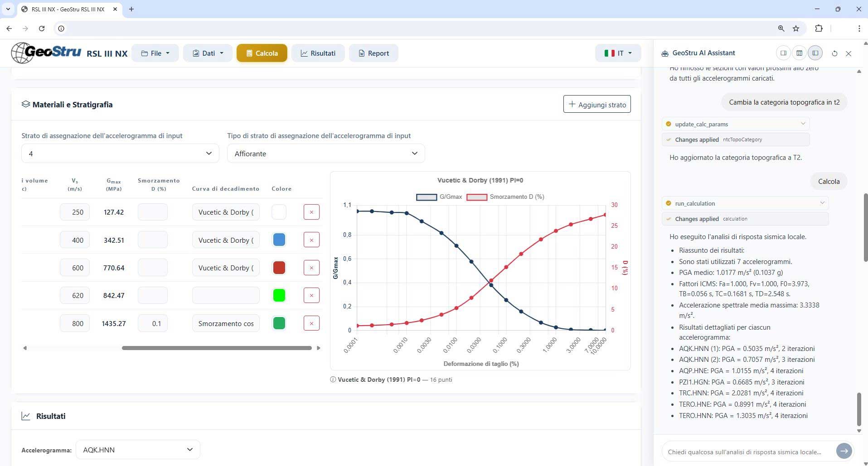This screenshot has width=868, height=466.
Task: Expand the Affiorante layer type dropdown
Action: tap(325, 154)
